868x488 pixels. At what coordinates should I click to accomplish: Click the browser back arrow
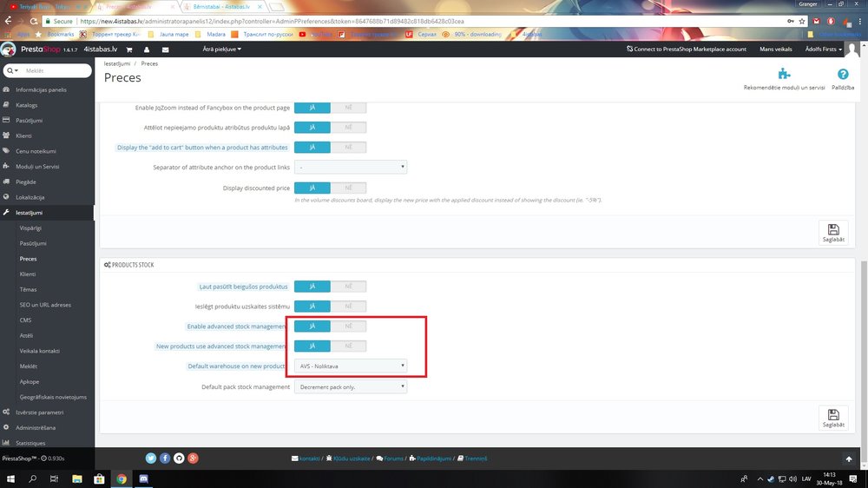[x=8, y=21]
